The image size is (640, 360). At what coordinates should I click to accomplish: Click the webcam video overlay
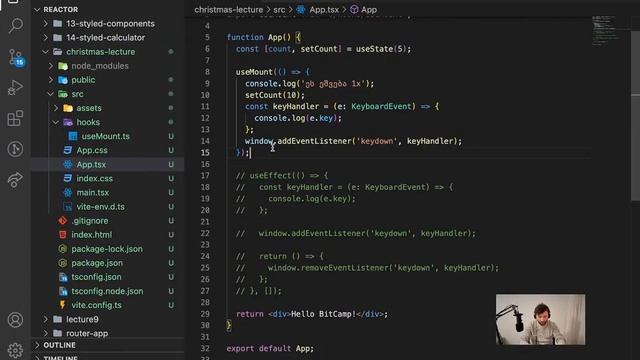pos(540,319)
